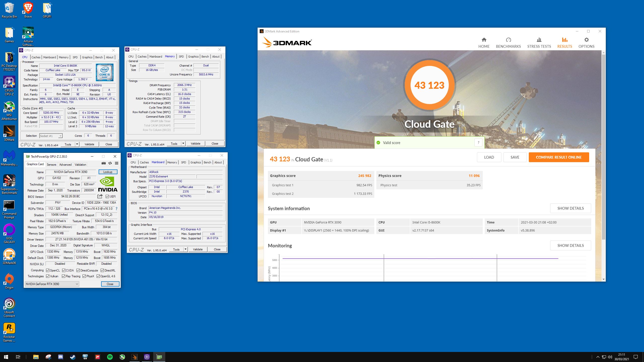Open Validation tab in GPU-Z
Screen dimensions: 644x362
(x=80, y=164)
